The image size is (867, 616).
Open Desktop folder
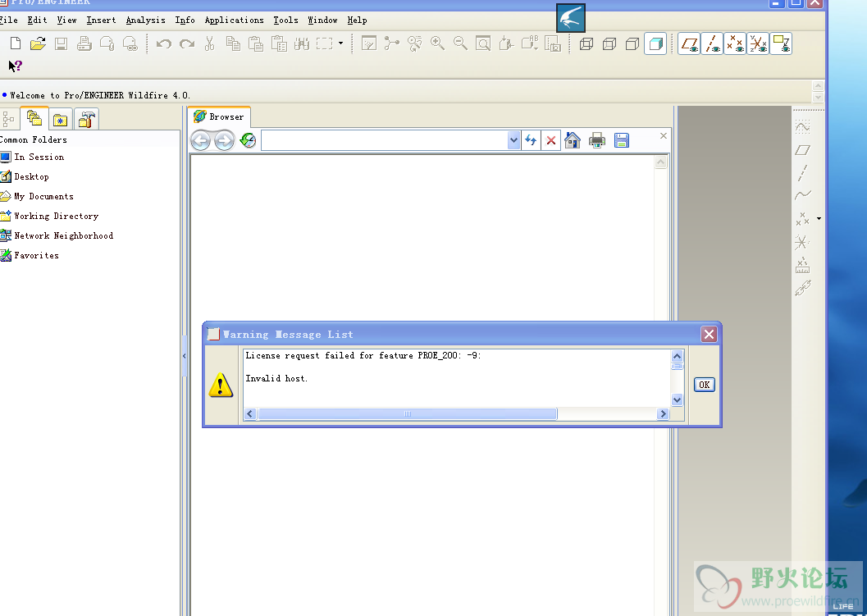[25, 177]
